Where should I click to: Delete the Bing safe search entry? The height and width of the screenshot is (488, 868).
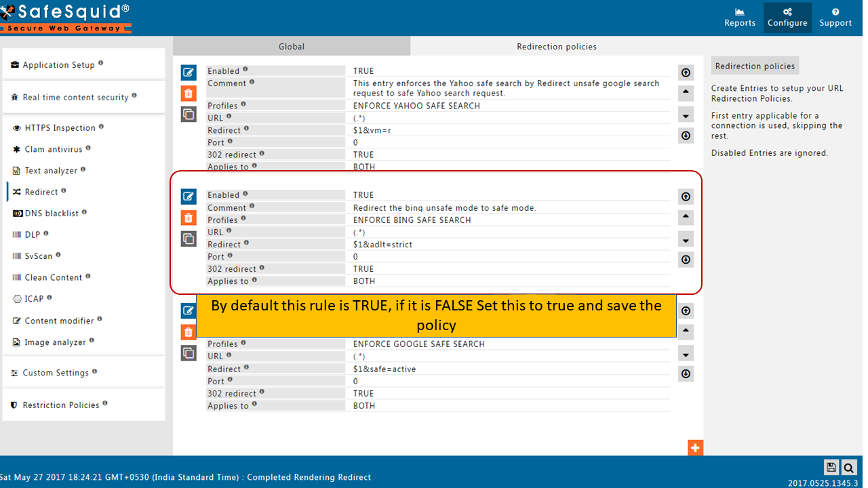189,218
